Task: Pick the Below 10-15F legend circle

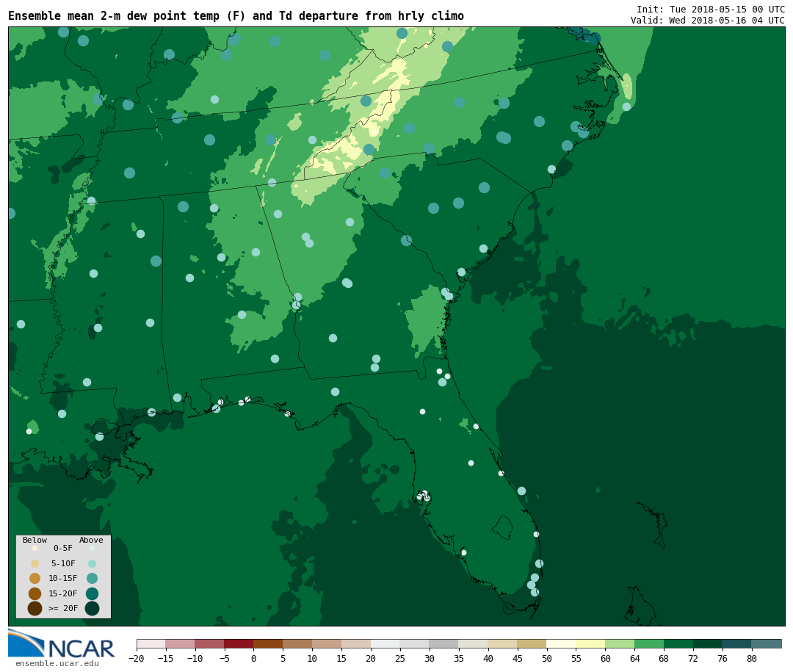Action: [35, 579]
